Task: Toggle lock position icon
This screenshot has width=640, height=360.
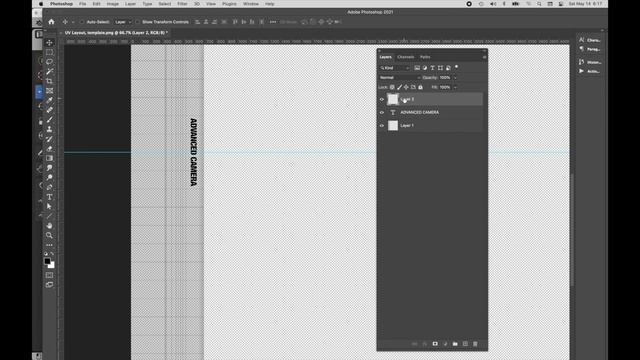Action: point(406,87)
